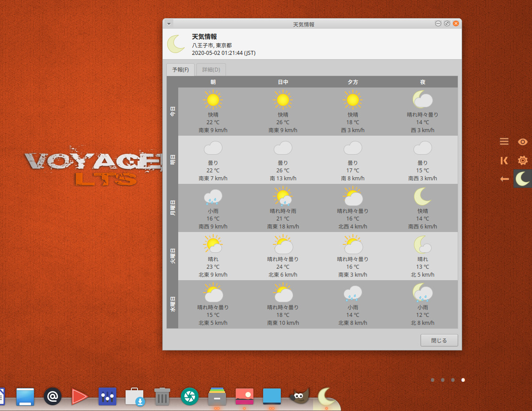Click Wednesday night 12 ℃ rain icon

pos(422,292)
